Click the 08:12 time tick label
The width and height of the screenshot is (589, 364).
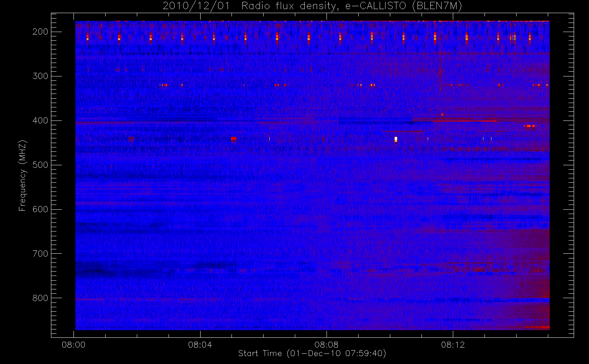pos(453,345)
